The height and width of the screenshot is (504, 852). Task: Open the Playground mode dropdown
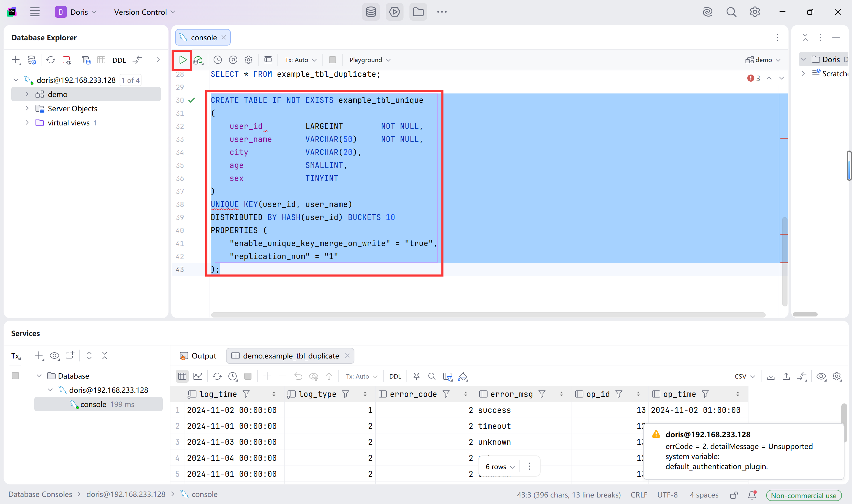pos(370,60)
